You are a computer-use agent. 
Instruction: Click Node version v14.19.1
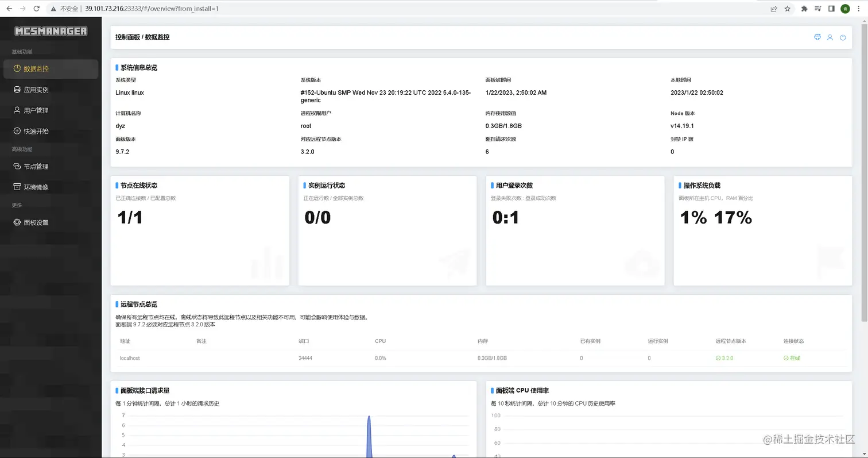pyautogui.click(x=682, y=126)
